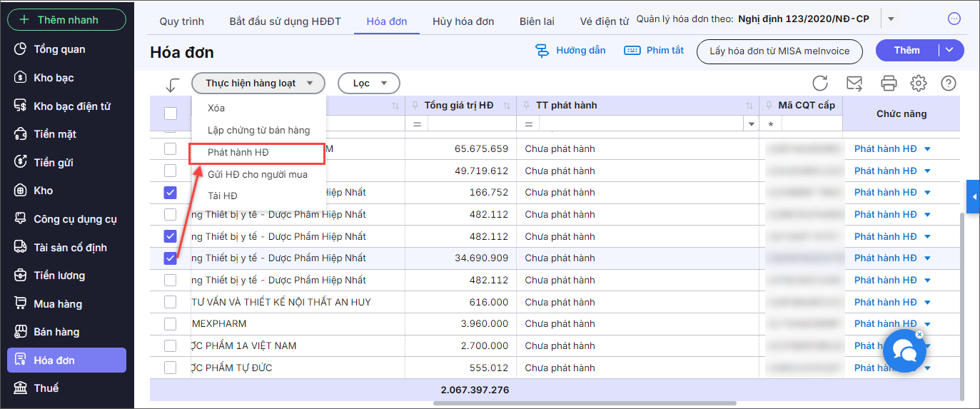980x409 pixels.
Task: Click the refresh icon in the toolbar
Action: [x=820, y=84]
